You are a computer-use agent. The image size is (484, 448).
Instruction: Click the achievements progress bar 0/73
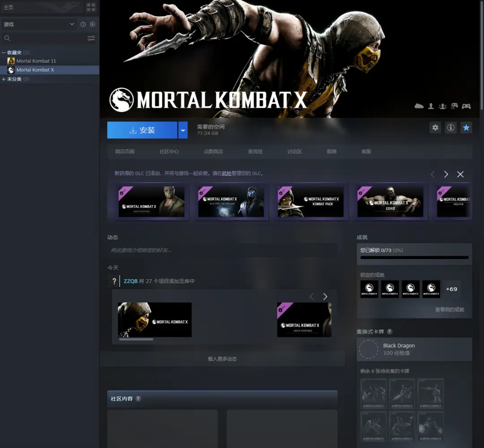coord(414,257)
